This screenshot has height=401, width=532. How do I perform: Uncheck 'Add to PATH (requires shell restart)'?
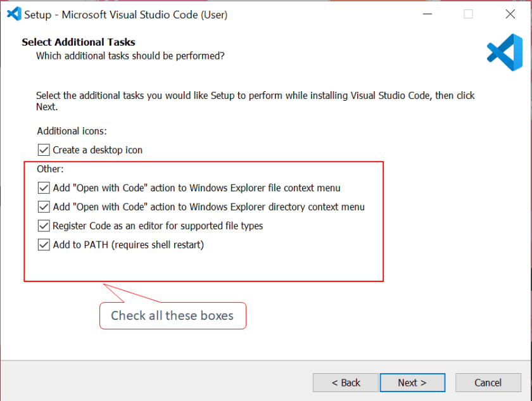(43, 245)
